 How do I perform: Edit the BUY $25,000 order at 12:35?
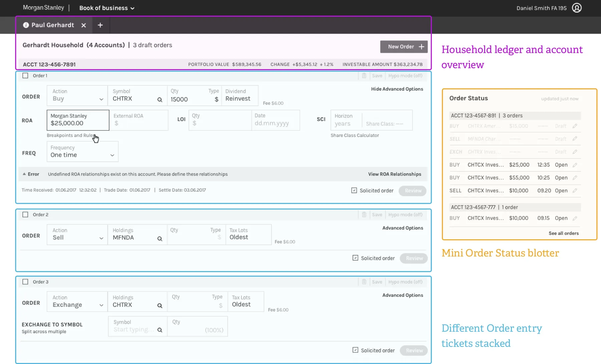tap(575, 165)
